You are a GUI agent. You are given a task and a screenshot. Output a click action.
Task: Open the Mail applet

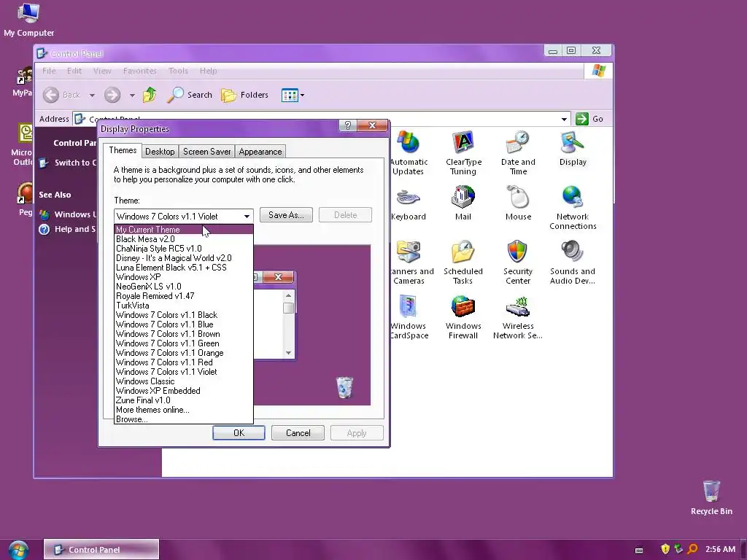point(463,203)
